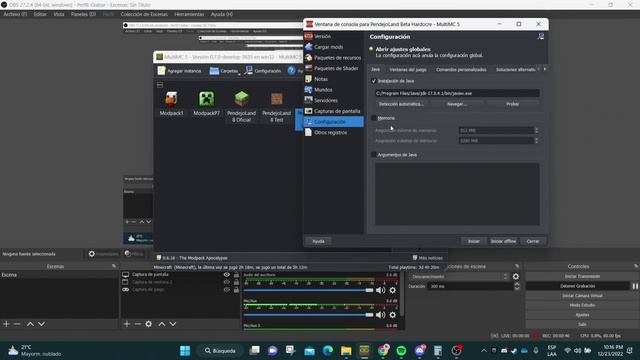Screen dimensions: 640x360
Task: Open source properties gear in Sources toolbar
Action: (149, 324)
